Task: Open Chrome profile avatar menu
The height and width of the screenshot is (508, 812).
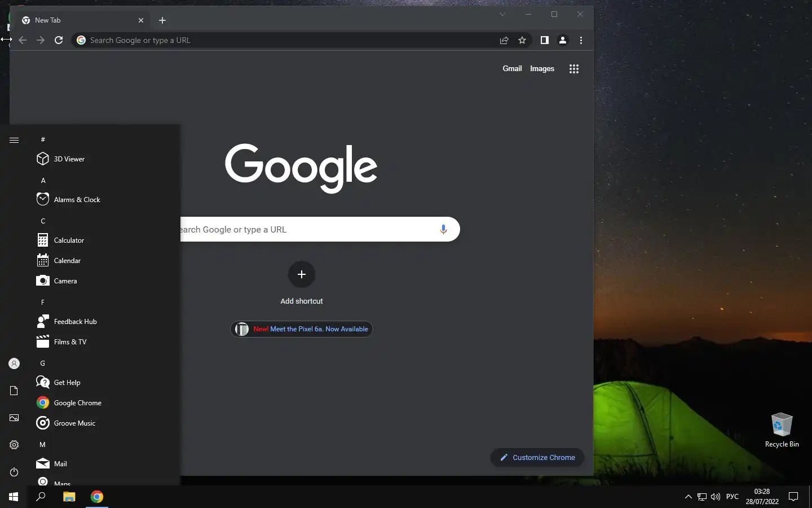Action: click(x=562, y=40)
